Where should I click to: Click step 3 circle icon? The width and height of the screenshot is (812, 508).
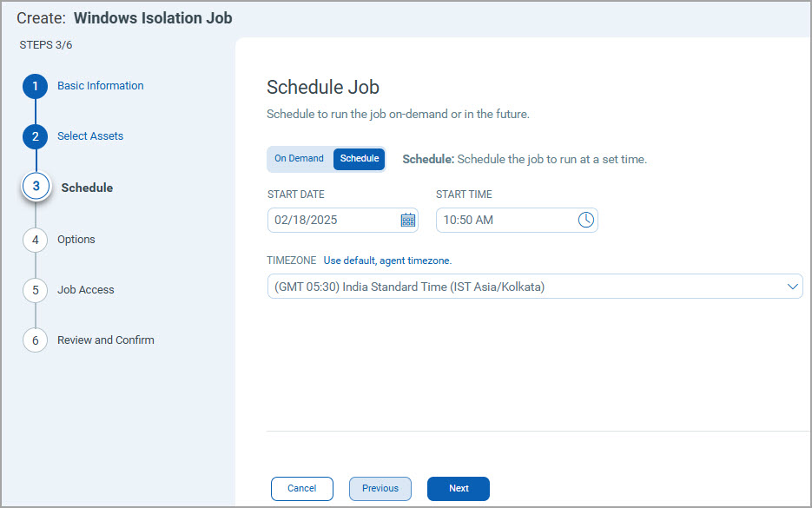pos(36,186)
